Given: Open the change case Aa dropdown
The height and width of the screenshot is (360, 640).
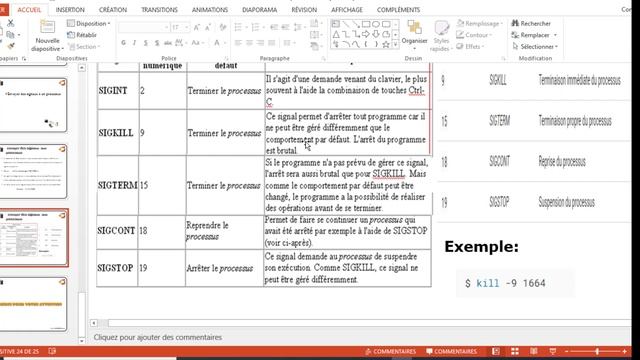Looking at the screenshot, I should [197, 42].
